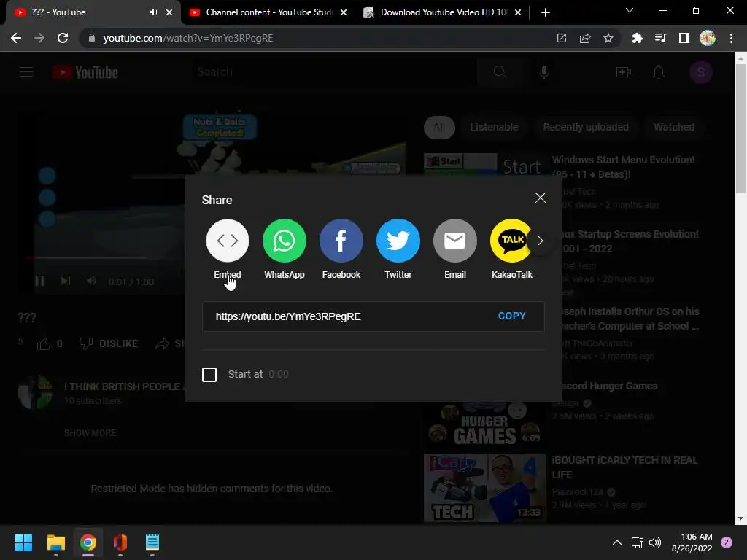Open the Hunger Games video thumbnail

(x=485, y=423)
